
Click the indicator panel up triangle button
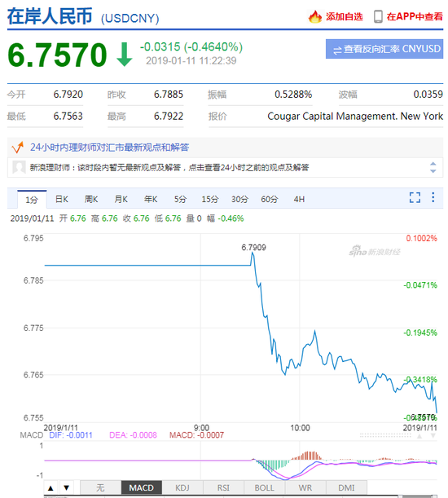(x=51, y=488)
